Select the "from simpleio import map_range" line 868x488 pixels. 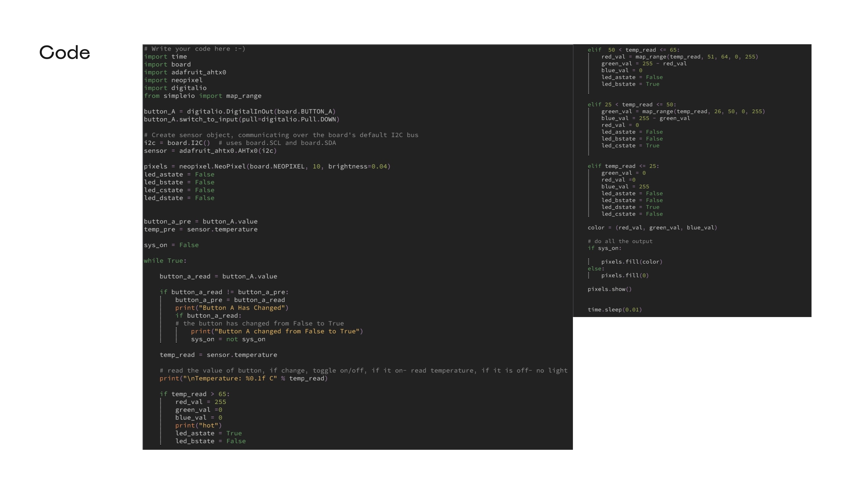click(202, 96)
